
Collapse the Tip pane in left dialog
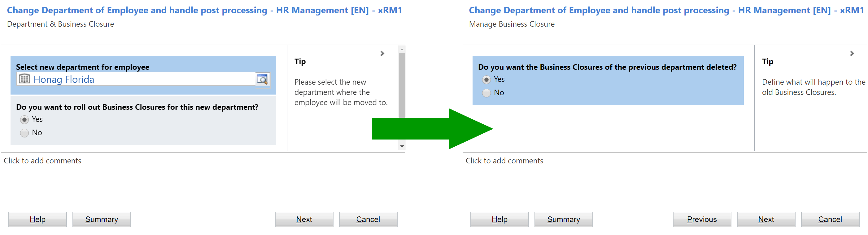382,53
